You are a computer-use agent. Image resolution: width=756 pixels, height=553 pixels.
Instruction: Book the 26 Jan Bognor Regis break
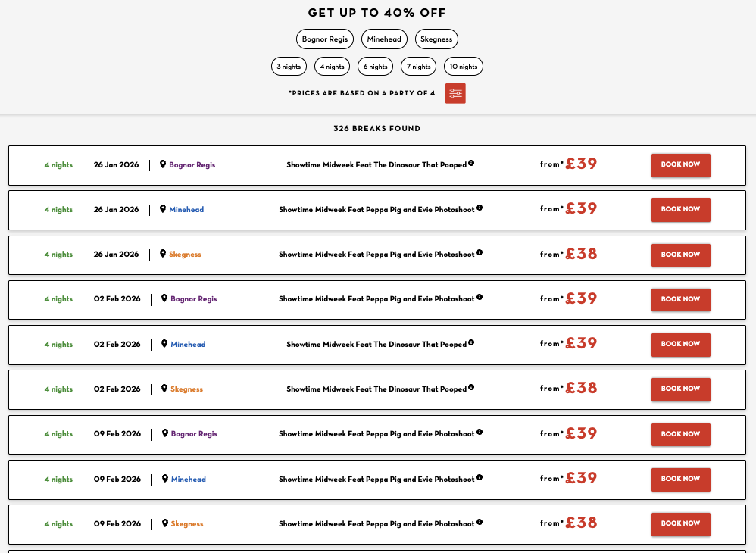coord(680,164)
